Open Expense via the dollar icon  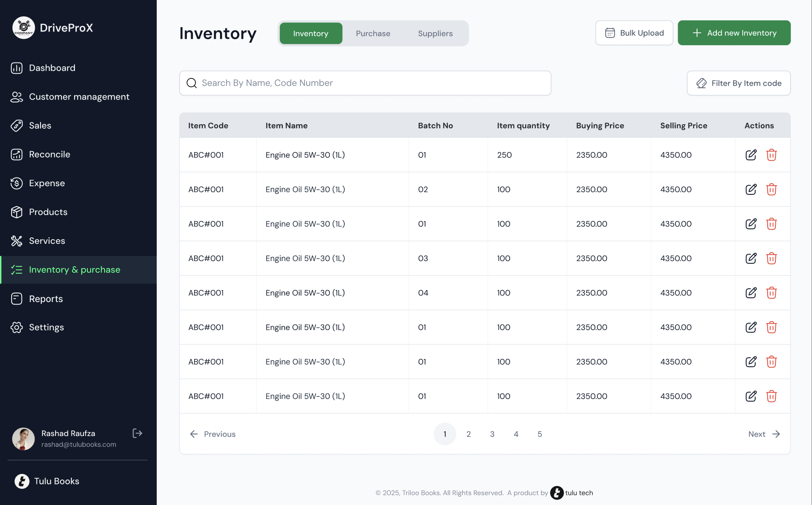click(17, 183)
